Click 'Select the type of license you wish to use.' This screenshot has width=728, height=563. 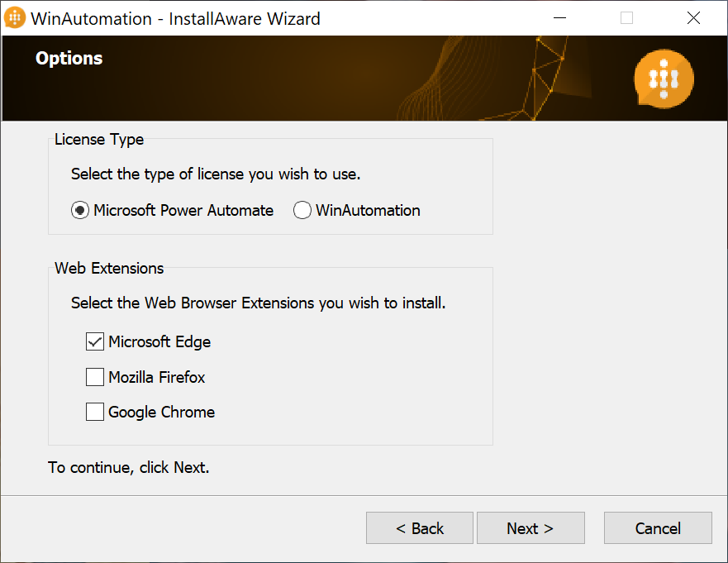click(x=216, y=174)
